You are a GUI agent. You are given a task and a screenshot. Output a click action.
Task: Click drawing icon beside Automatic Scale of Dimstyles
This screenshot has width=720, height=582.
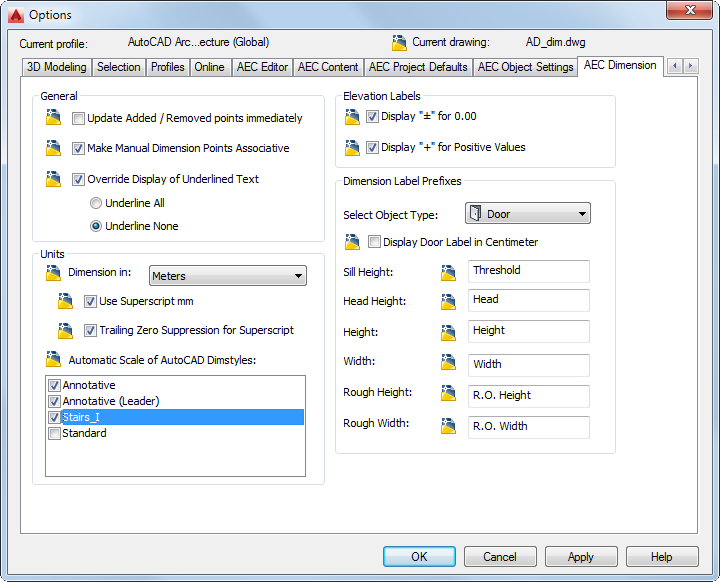53,359
